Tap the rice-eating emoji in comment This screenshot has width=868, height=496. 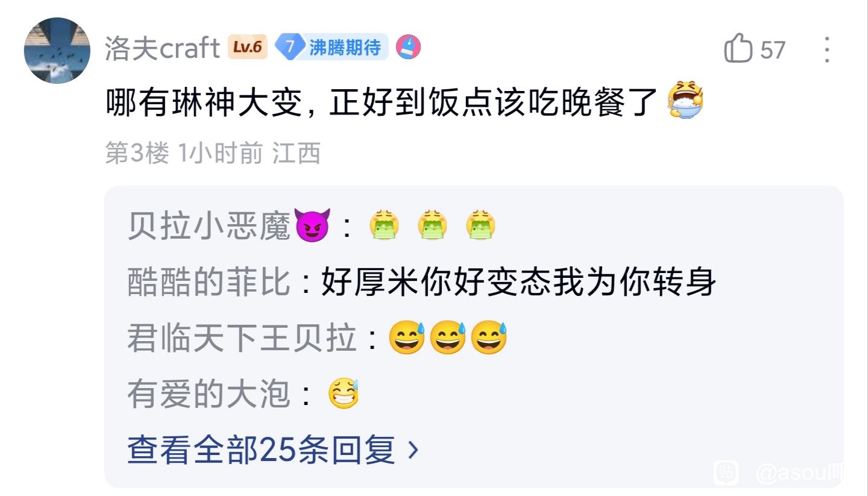click(686, 100)
